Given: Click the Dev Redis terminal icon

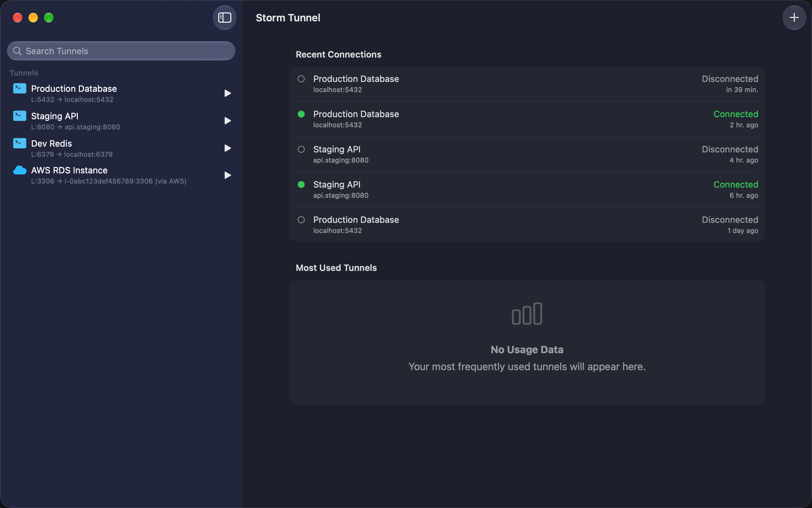Looking at the screenshot, I should point(20,143).
